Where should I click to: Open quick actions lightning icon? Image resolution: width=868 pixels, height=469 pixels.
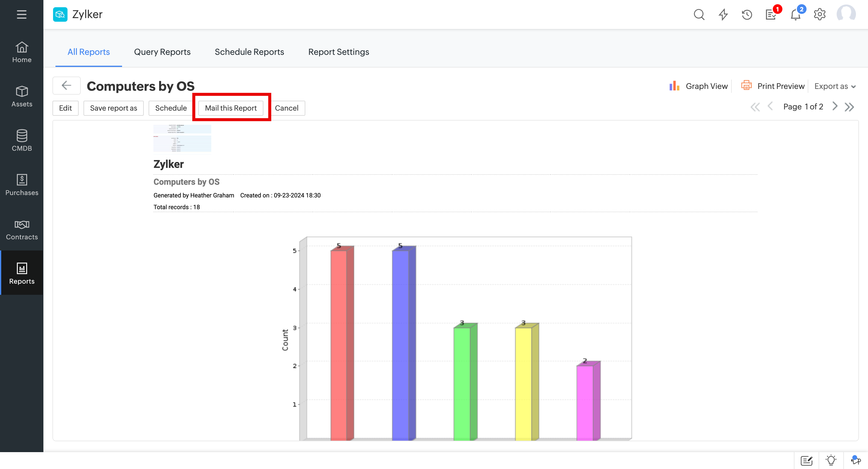coord(723,14)
